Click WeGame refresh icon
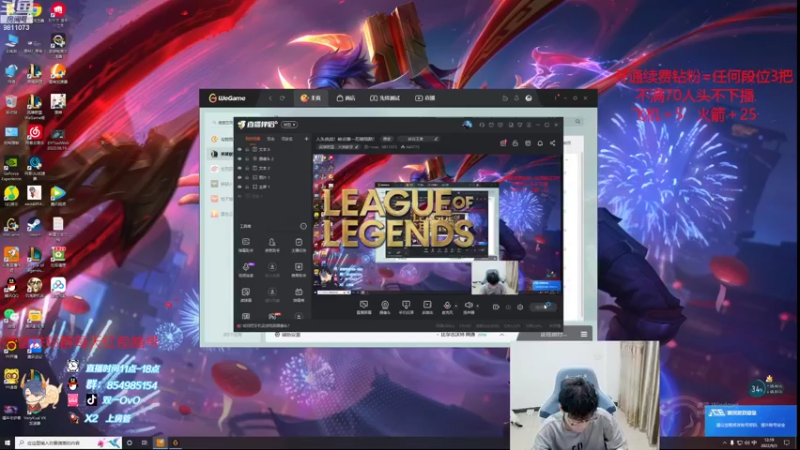Screen dimensions: 800x450 [x=282, y=98]
